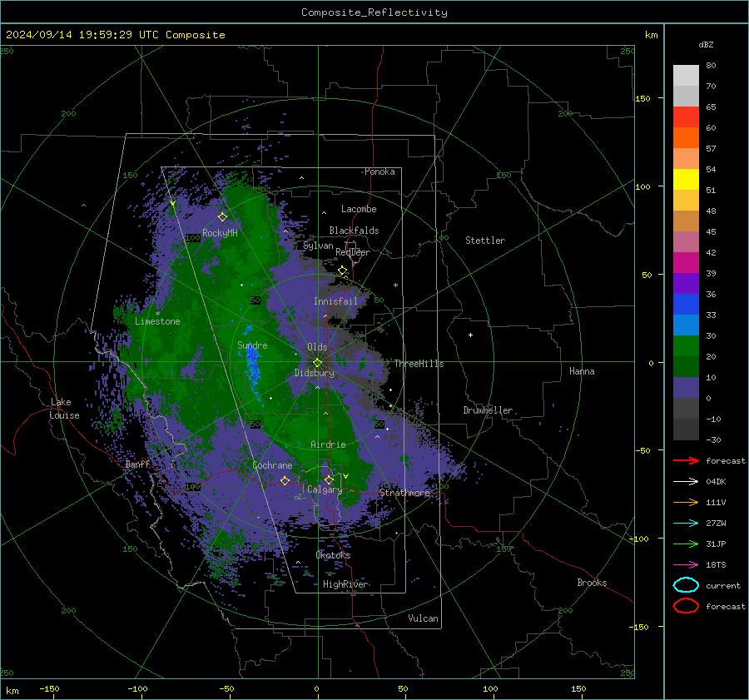Screen dimensions: 749x700
Task: Click the RockyMH label
Action: 220,233
